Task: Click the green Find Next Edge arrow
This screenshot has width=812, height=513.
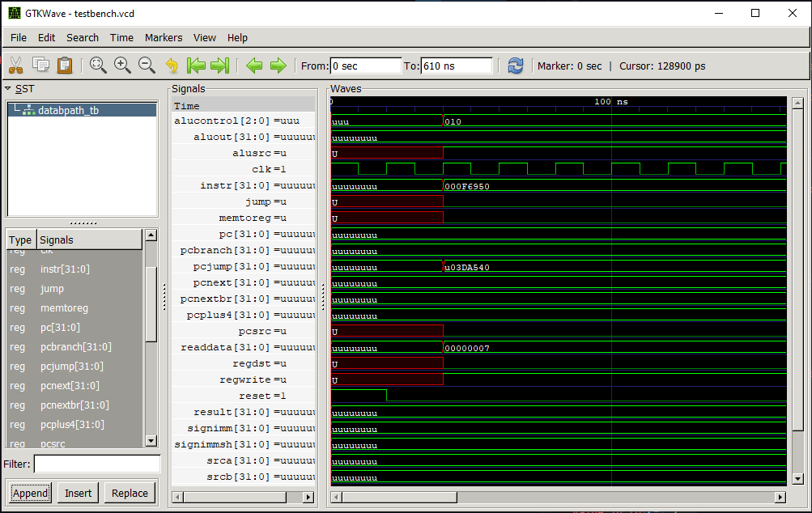Action: (x=278, y=66)
